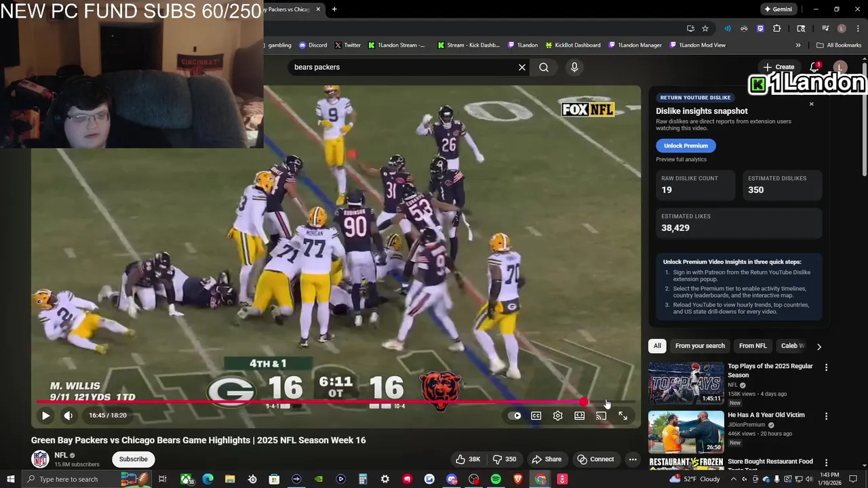Cast the video with the Cast icon
Viewport: 868px width, 488px height.
click(x=601, y=415)
